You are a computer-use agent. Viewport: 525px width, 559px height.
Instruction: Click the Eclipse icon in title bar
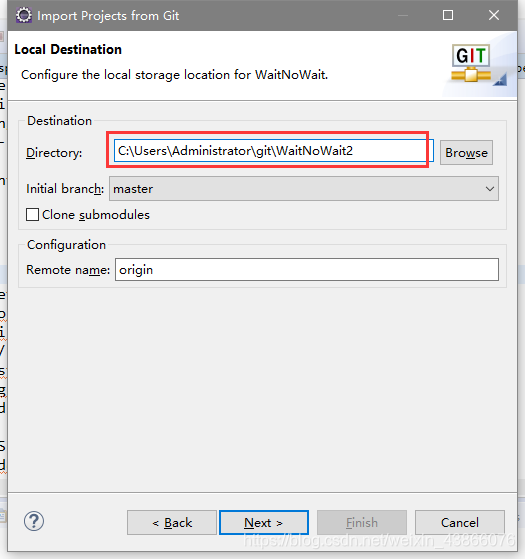pyautogui.click(x=24, y=15)
